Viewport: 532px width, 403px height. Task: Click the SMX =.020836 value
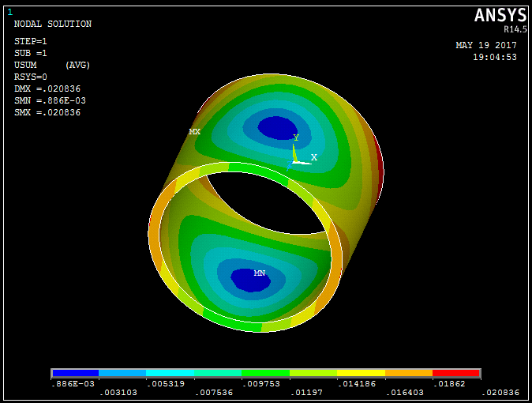tap(47, 112)
